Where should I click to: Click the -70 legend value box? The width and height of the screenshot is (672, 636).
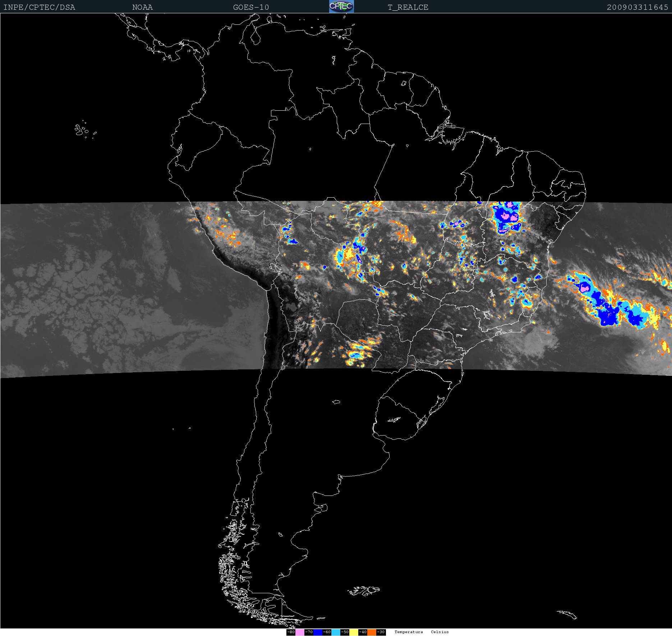click(309, 632)
